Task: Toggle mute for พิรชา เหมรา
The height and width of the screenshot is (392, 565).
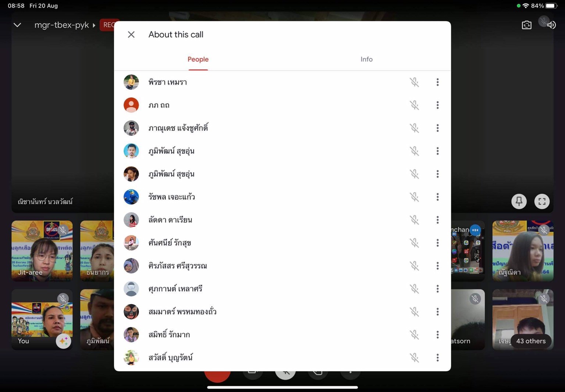Action: [414, 82]
